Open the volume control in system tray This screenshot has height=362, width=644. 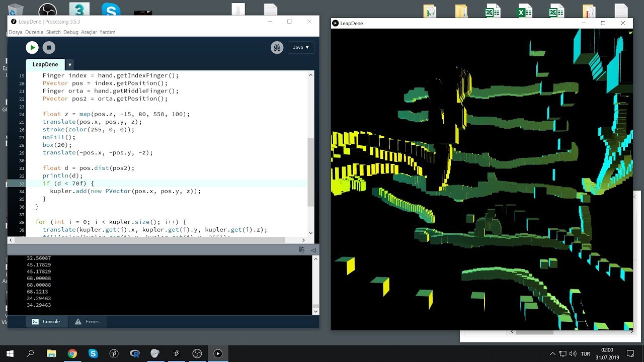click(573, 353)
